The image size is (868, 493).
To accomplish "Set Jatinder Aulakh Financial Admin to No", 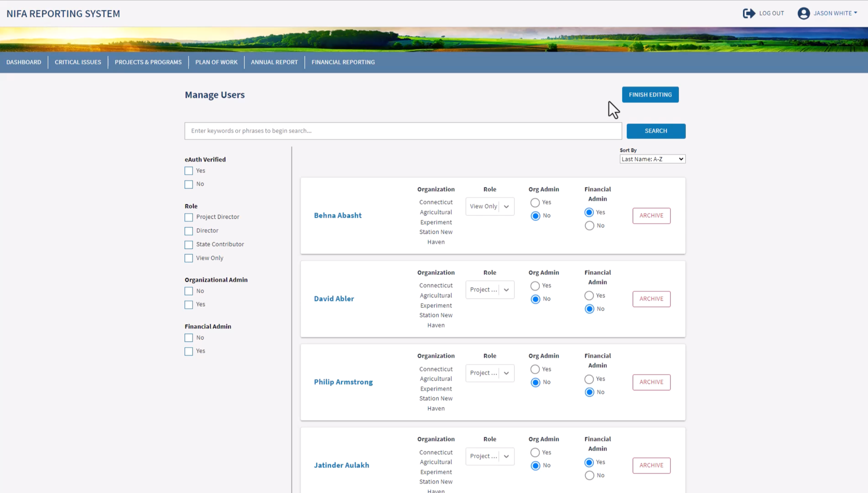I will click(x=589, y=475).
